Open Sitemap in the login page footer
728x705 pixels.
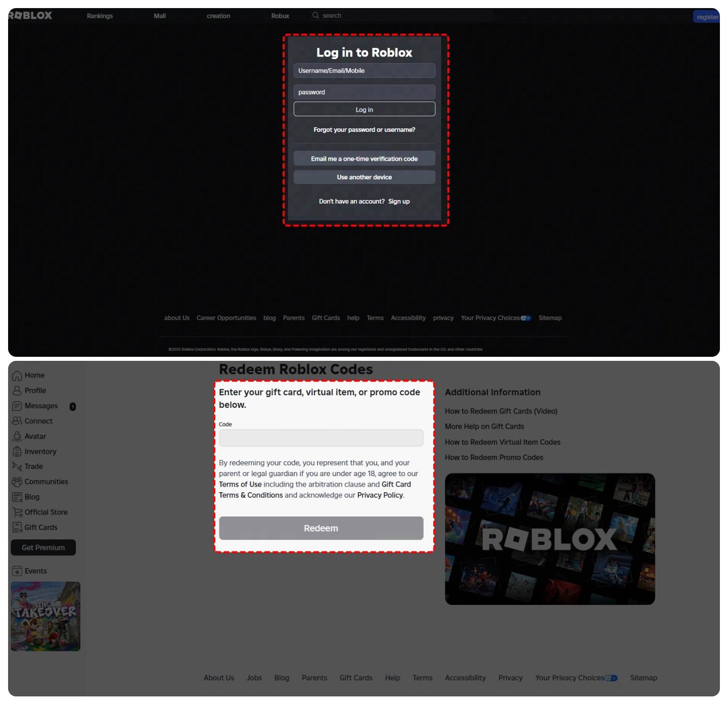pos(550,318)
